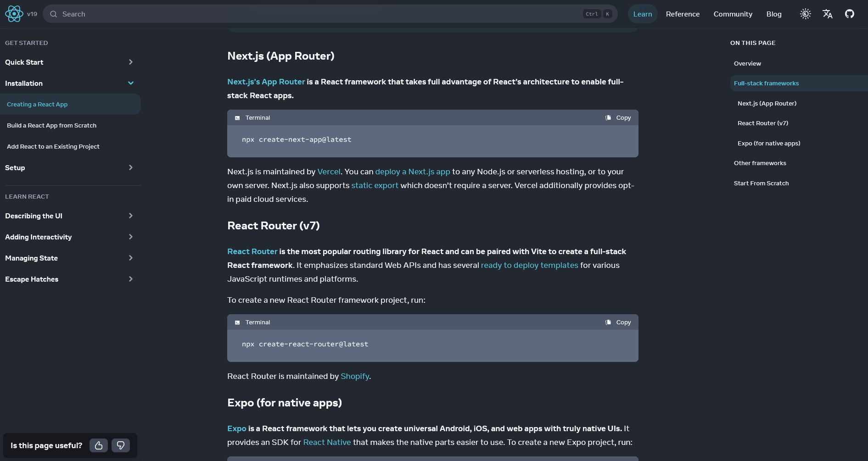Click the thumbs up feedback icon
This screenshot has height=461, width=868.
99,445
